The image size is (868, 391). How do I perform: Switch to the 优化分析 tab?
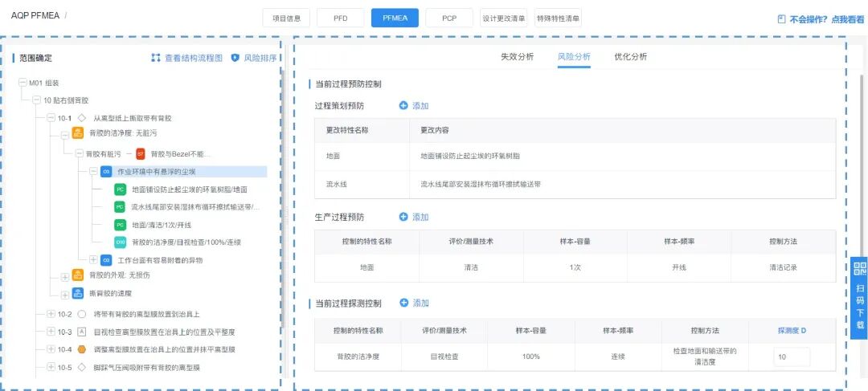tap(631, 56)
